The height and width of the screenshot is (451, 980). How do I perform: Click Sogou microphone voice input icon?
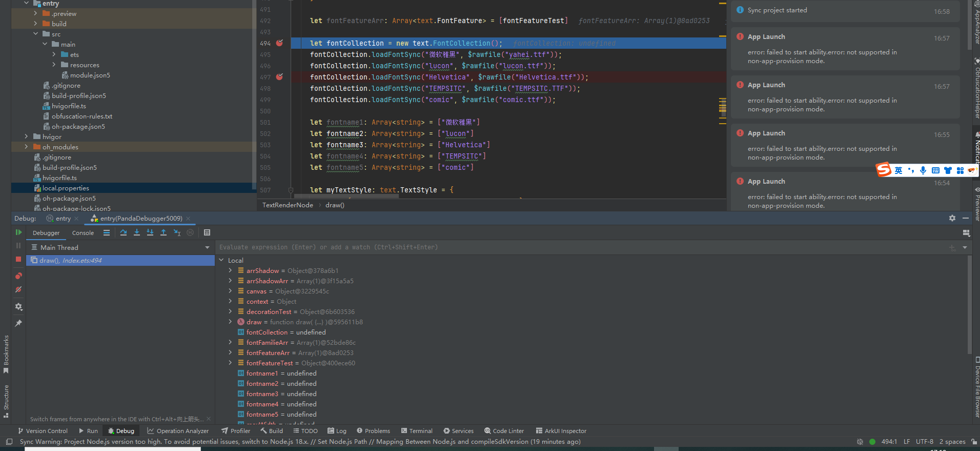[x=923, y=170]
